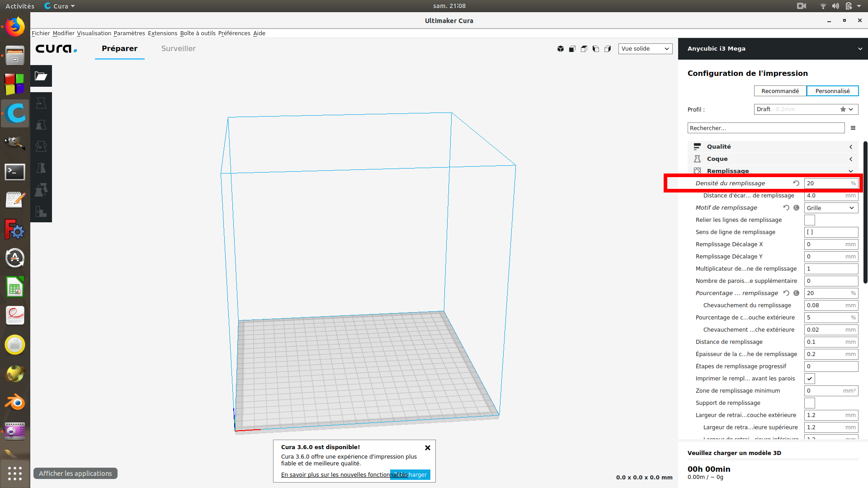Screen dimensions: 868x488
Task: Close the Cura 3.6.0 update notification
Action: (x=428, y=448)
